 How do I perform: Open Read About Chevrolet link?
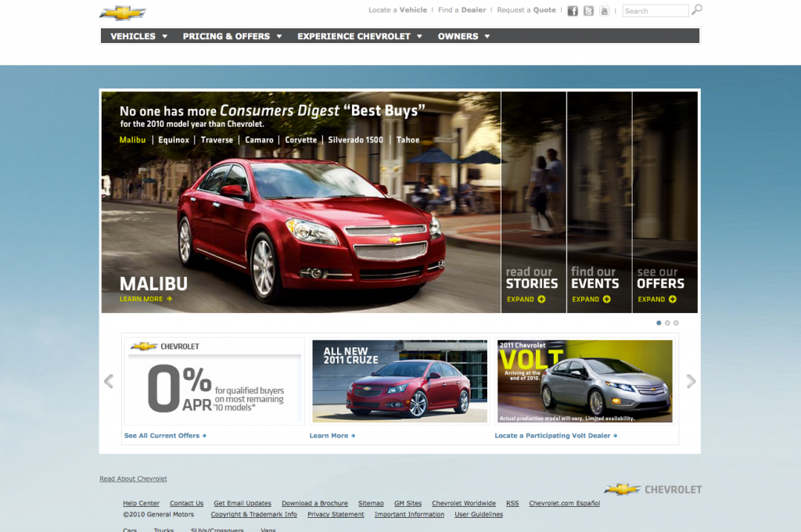pyautogui.click(x=133, y=479)
